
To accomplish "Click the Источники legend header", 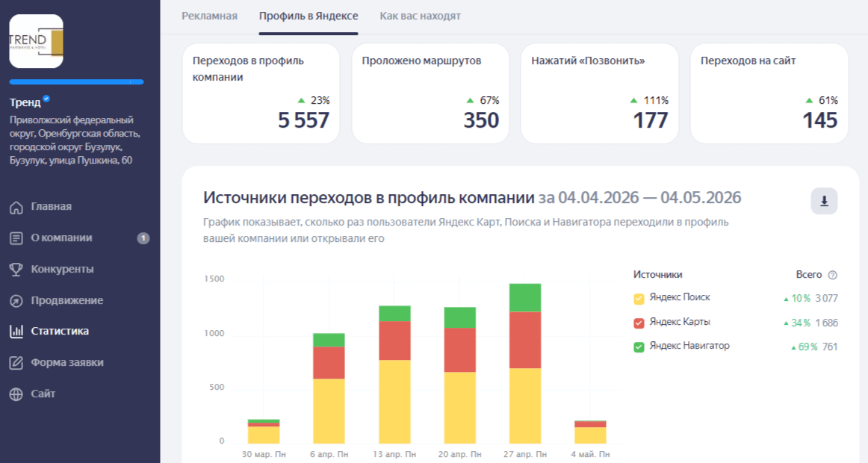I will pyautogui.click(x=657, y=274).
